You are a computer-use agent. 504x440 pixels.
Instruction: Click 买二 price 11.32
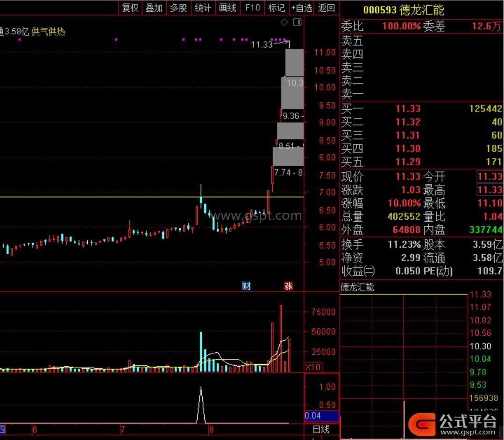coord(408,122)
